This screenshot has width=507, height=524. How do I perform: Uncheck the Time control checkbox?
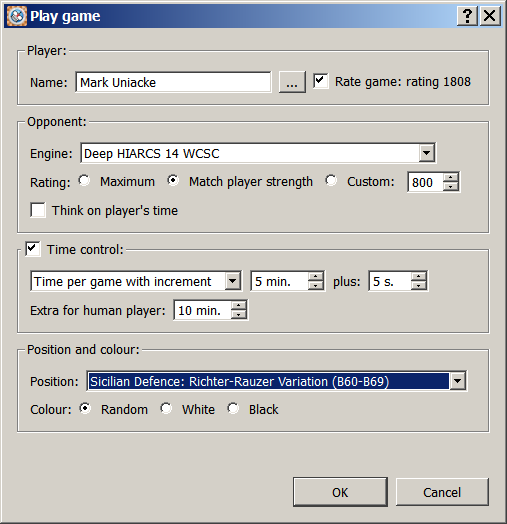(33, 249)
